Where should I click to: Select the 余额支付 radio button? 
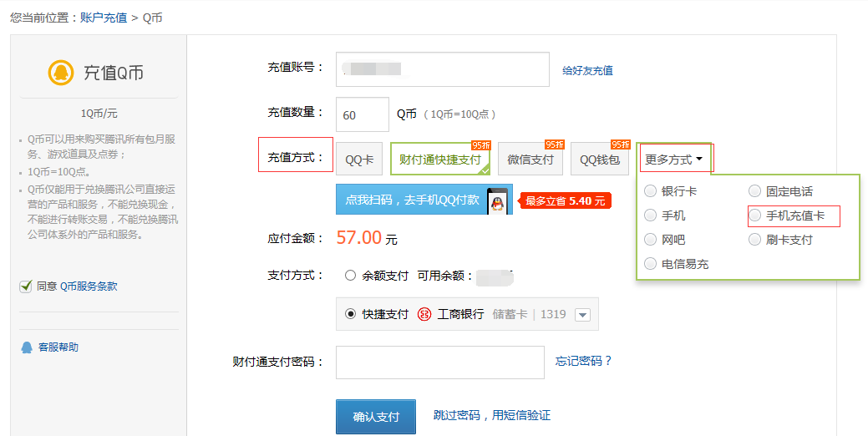tap(350, 275)
